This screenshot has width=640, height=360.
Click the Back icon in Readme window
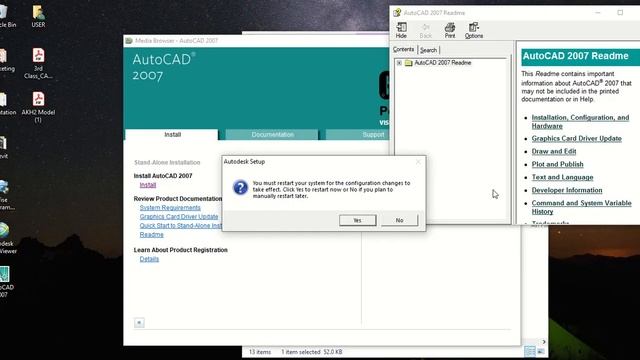tap(425, 31)
